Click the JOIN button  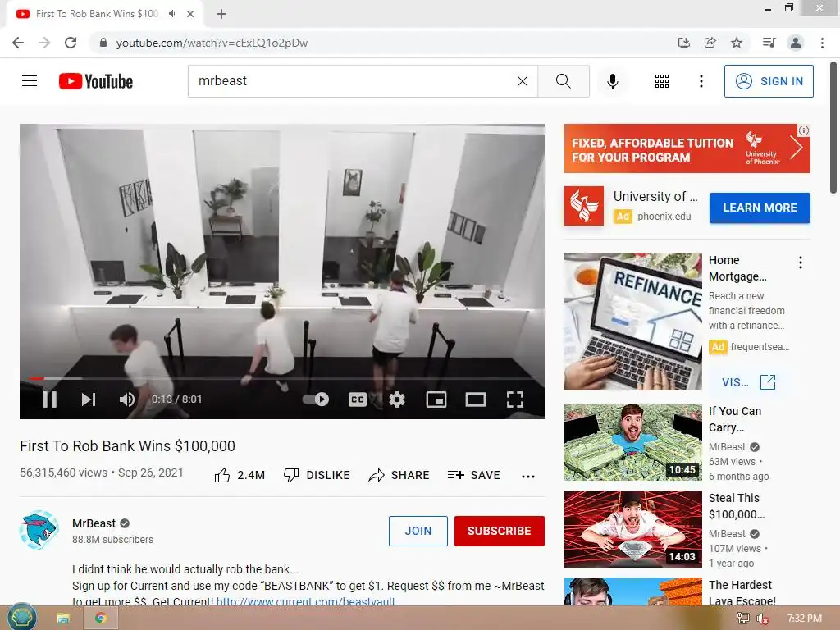418,531
